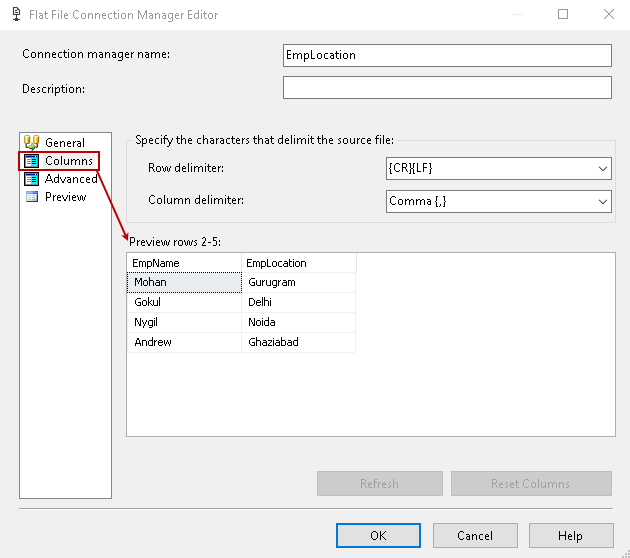
Task: Select the EmpLocation column header
Action: click(299, 263)
